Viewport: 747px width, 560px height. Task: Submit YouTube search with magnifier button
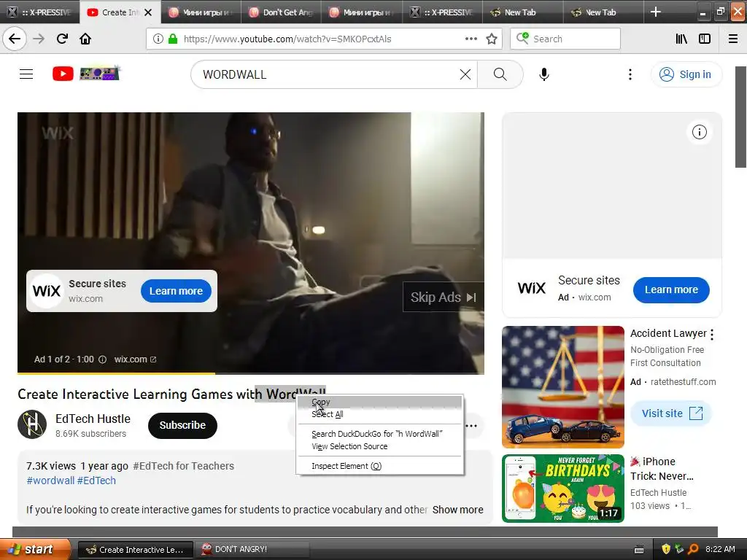[500, 74]
